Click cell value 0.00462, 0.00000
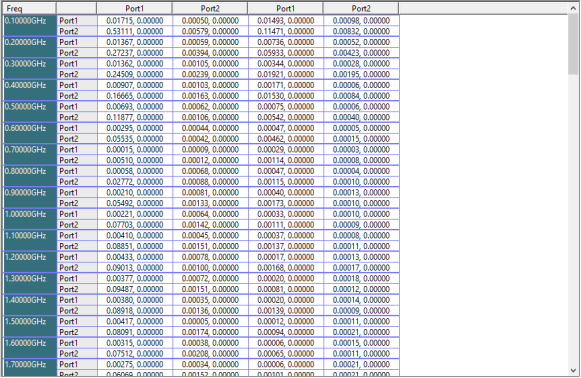Viewport: 581px width, 378px height. tap(286, 139)
